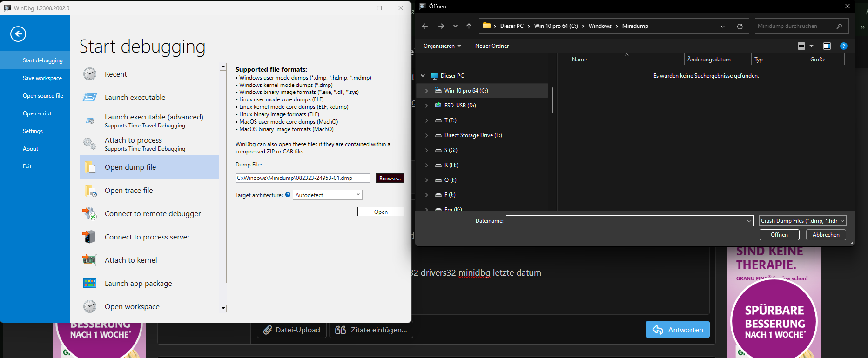This screenshot has height=358, width=868.
Task: Expand the ESD-USB (D:) drive node
Action: (x=427, y=106)
